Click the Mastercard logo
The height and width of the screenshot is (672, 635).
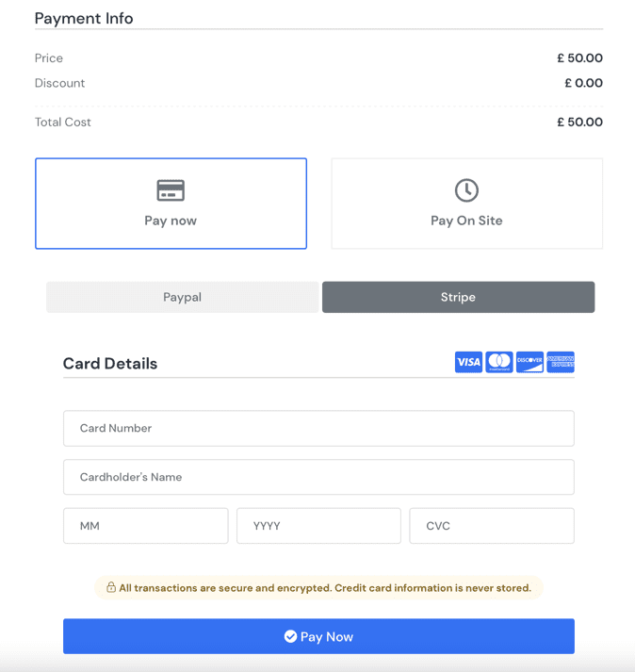(499, 362)
